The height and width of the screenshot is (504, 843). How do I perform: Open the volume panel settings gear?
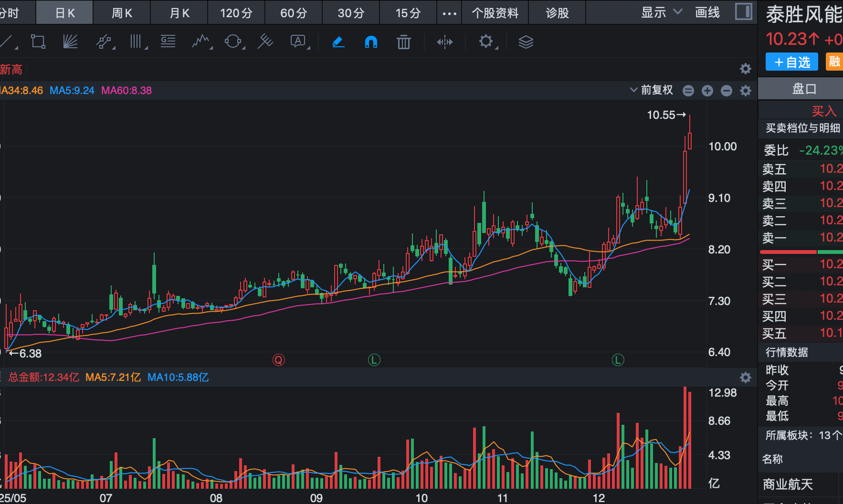745,378
